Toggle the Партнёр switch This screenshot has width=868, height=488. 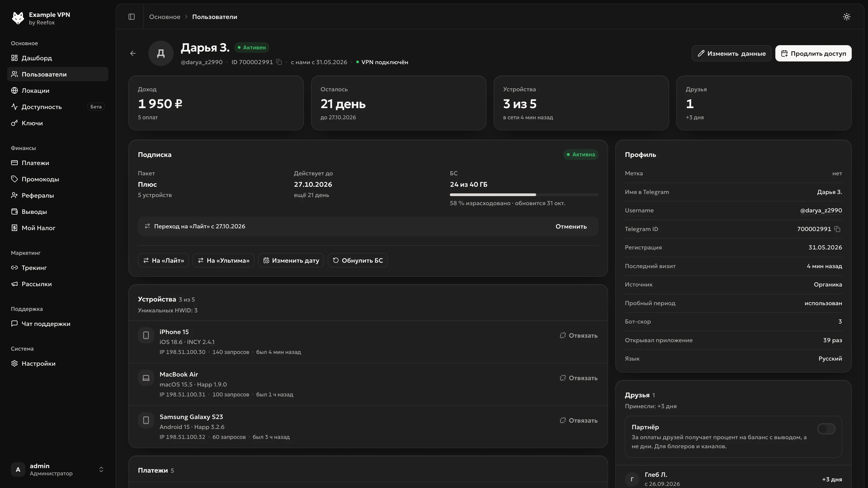(x=826, y=429)
